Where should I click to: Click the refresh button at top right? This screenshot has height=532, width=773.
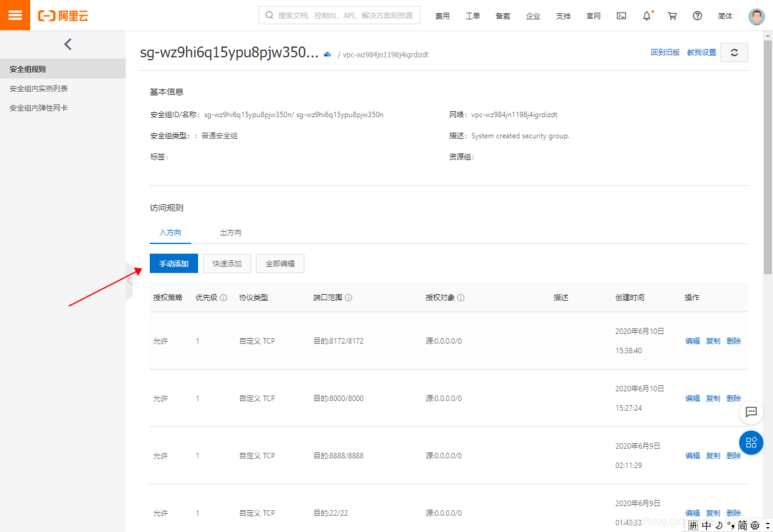pos(734,53)
